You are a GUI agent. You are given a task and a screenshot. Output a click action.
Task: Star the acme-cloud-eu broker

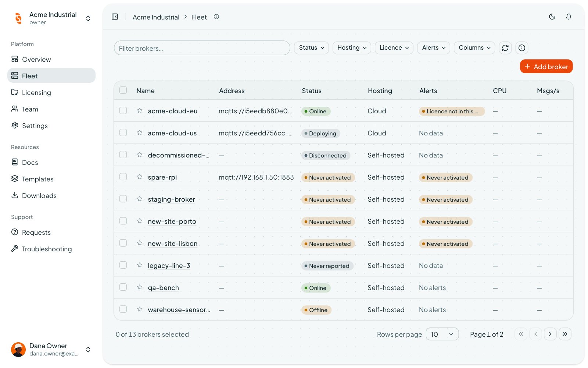click(140, 110)
